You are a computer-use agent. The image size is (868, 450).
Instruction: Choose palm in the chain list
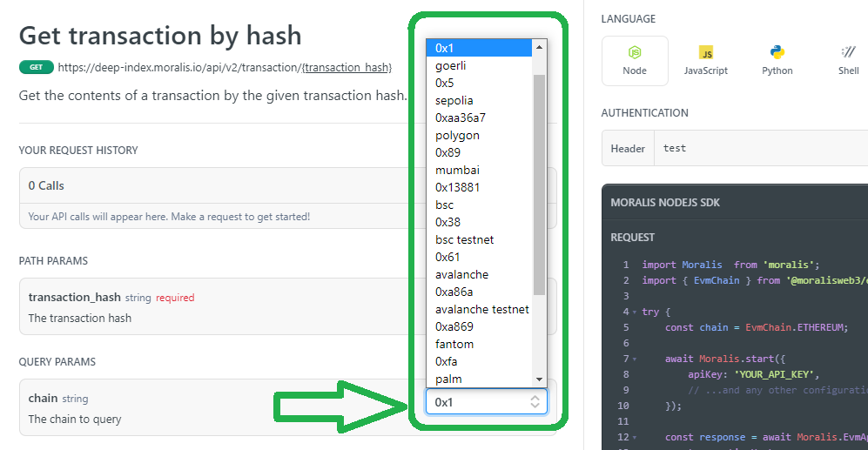click(x=479, y=379)
